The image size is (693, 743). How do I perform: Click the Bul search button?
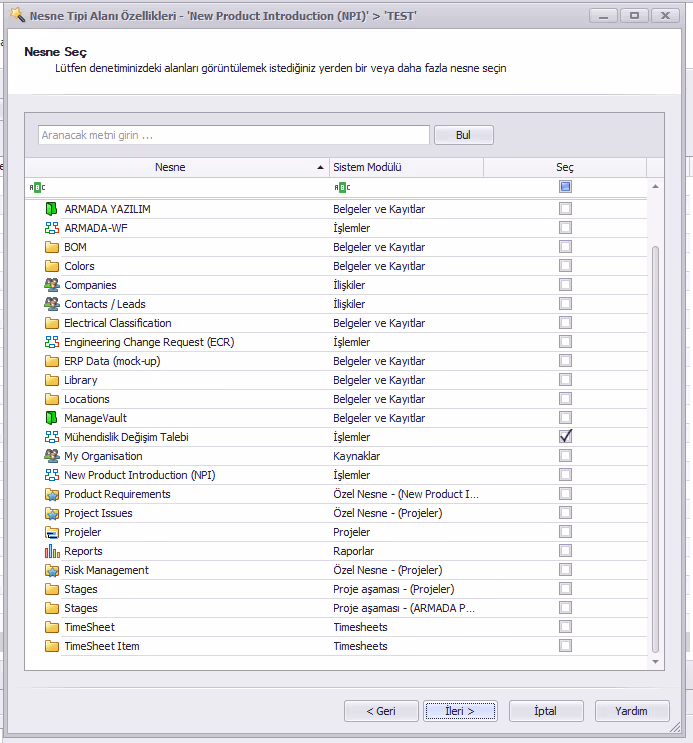pos(464,135)
